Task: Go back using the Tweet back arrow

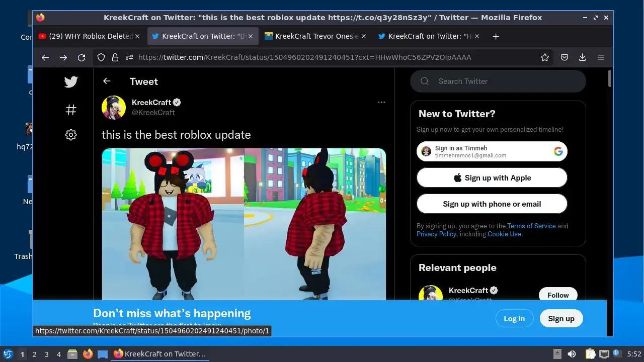Action: pyautogui.click(x=107, y=81)
